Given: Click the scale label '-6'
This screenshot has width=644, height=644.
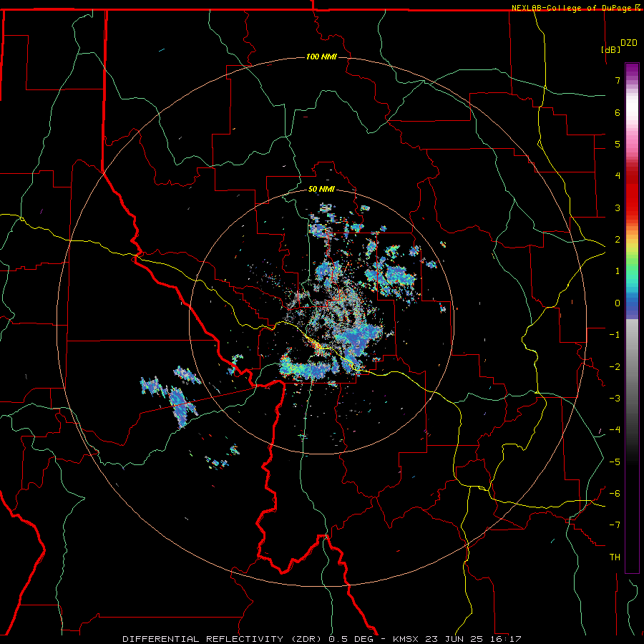Looking at the screenshot, I should [615, 493].
